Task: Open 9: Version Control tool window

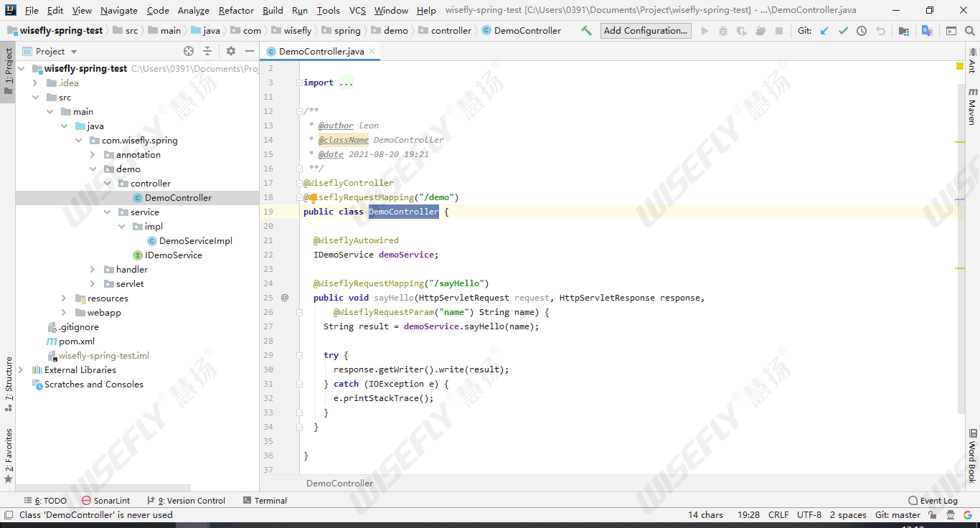Action: tap(186, 501)
